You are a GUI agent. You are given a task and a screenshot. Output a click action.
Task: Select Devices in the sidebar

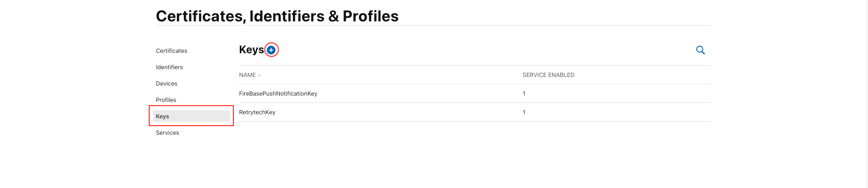(x=167, y=84)
